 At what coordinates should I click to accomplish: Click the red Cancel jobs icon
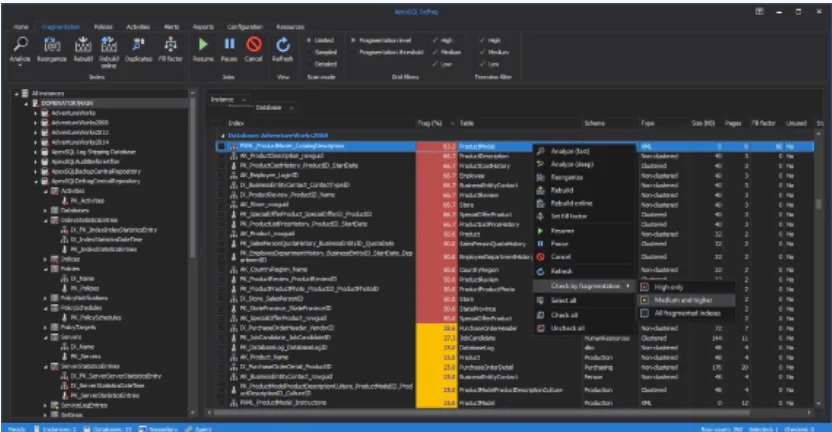pos(254,45)
